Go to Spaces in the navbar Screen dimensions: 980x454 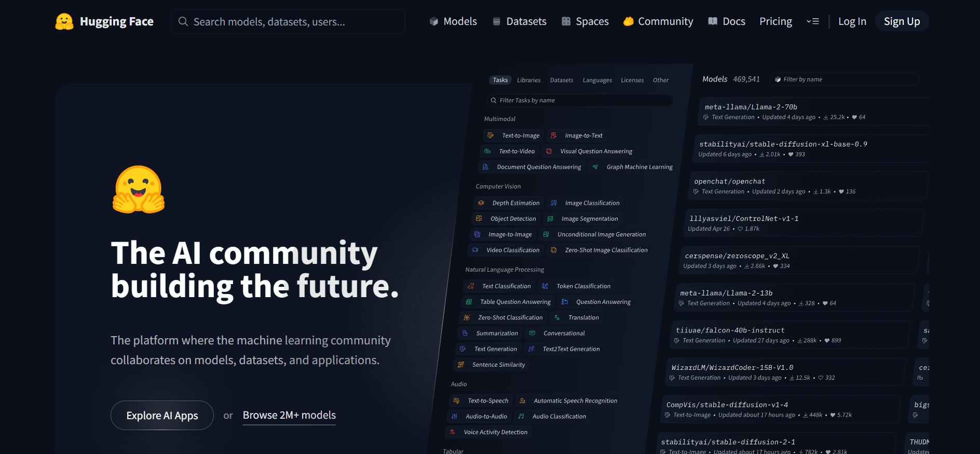tap(585, 21)
